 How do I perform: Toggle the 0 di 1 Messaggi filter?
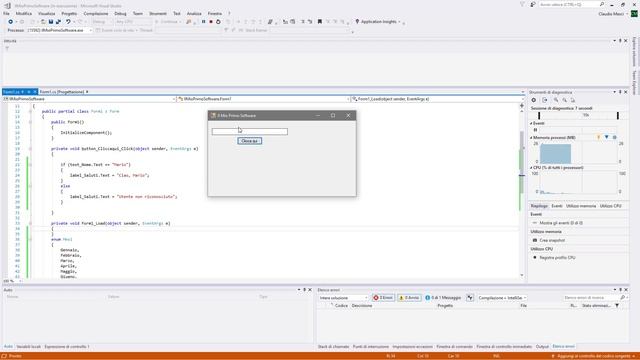click(443, 298)
